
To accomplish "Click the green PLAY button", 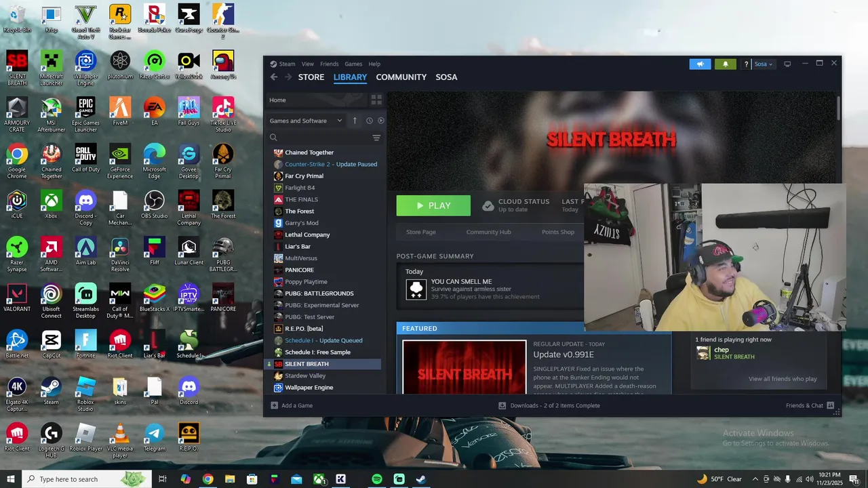I will [x=433, y=205].
